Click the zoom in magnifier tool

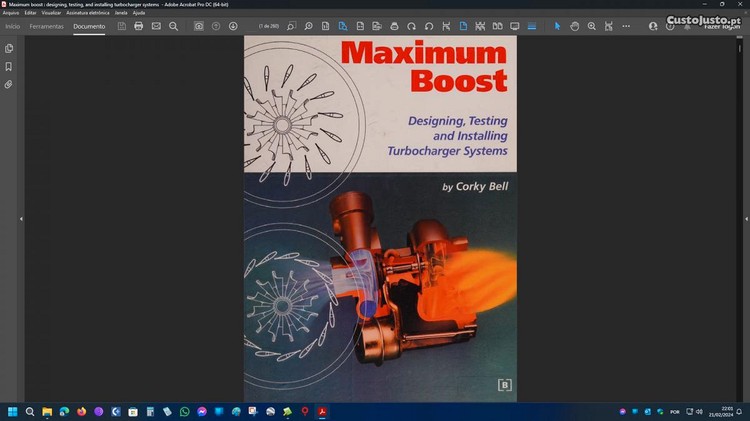click(592, 26)
